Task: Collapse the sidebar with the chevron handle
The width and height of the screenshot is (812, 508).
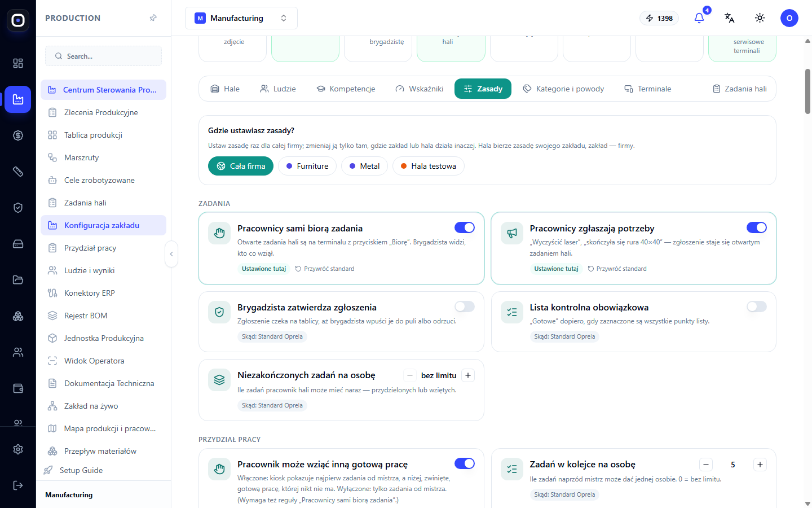Action: pyautogui.click(x=171, y=254)
